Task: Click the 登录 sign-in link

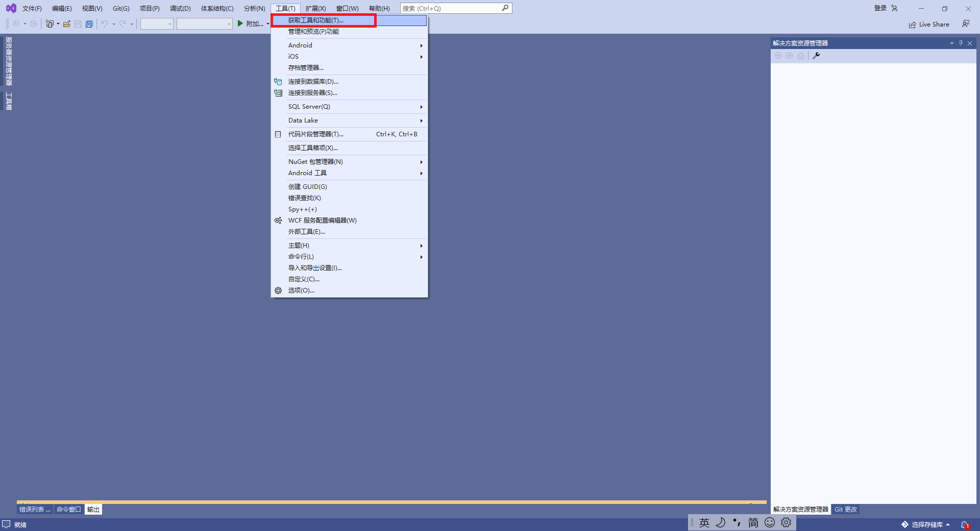Action: click(x=880, y=8)
